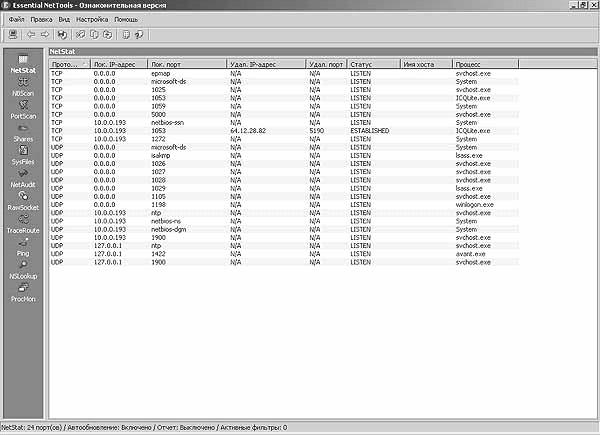Viewport: 600px width, 435px height.
Task: Open the Ping tool
Action: [22, 249]
